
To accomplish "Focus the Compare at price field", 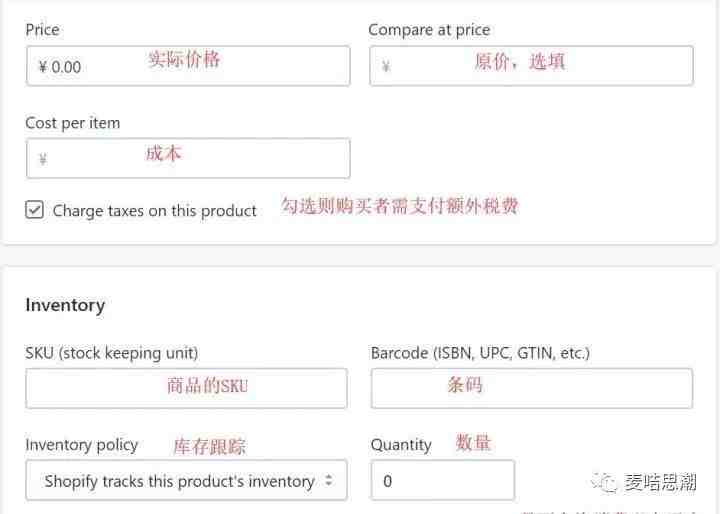I will click(531, 66).
